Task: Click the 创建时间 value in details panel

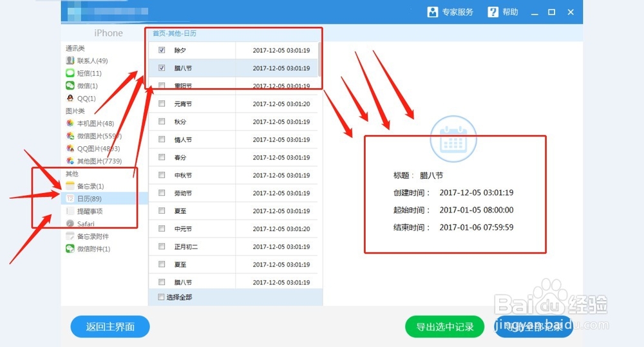Action: coord(477,192)
